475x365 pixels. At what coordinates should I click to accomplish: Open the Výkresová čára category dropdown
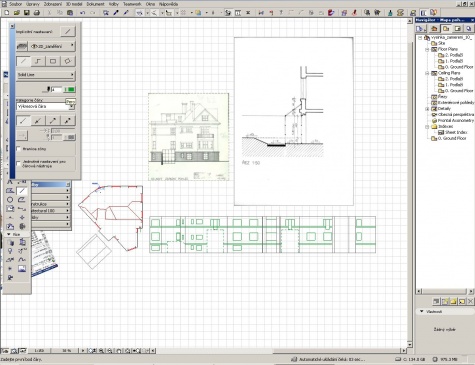[46, 106]
